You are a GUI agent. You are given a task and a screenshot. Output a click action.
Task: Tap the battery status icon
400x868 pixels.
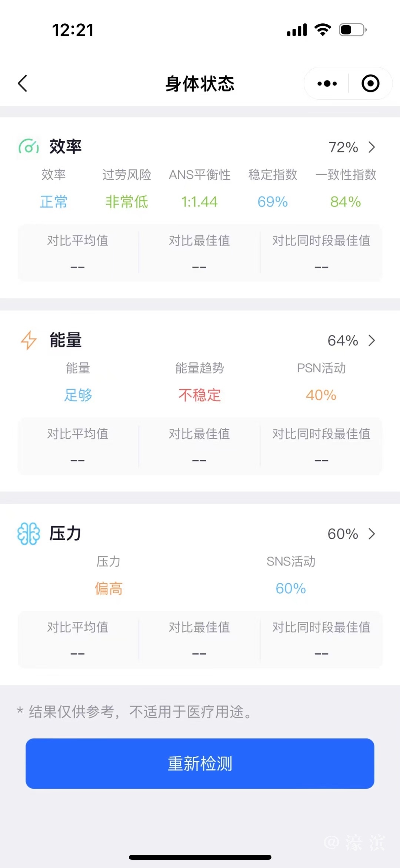click(353, 30)
